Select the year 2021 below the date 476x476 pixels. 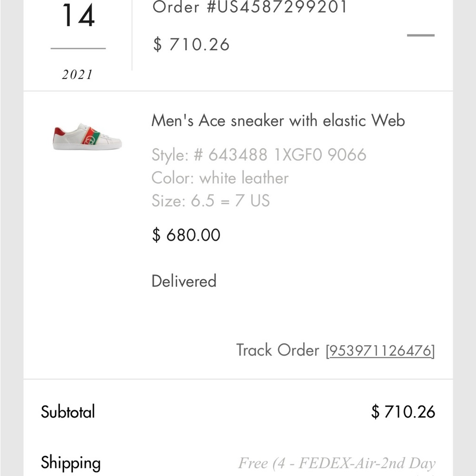[77, 74]
